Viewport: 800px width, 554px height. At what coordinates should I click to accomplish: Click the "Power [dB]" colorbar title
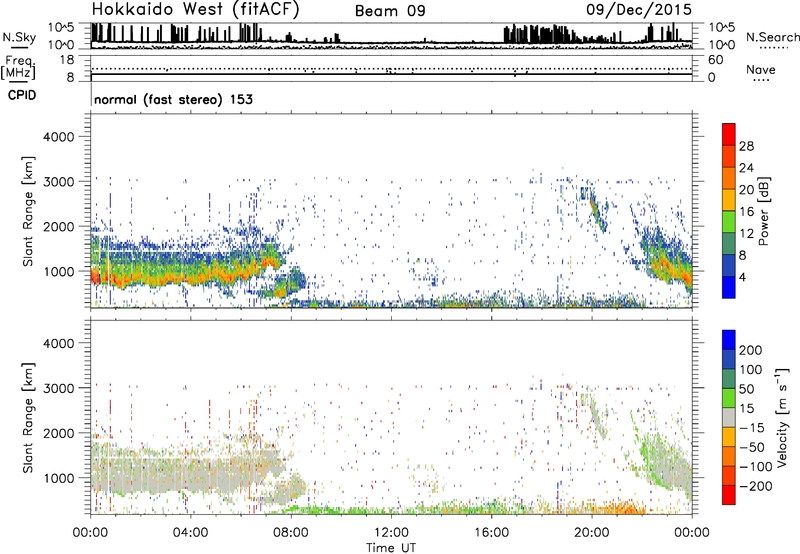pyautogui.click(x=763, y=211)
